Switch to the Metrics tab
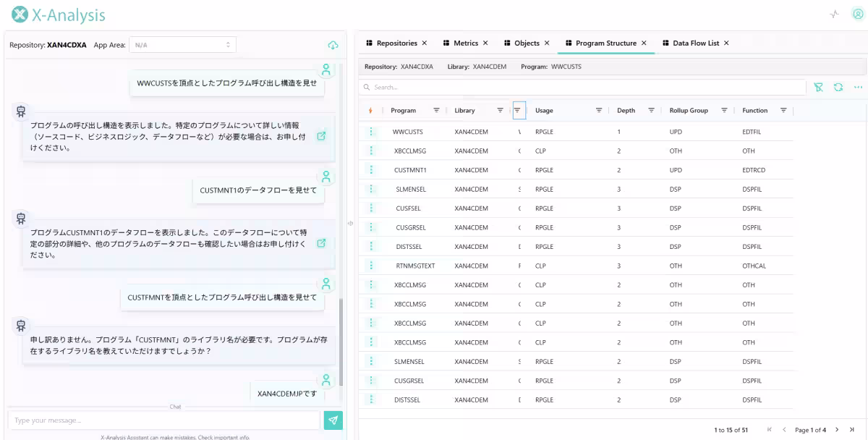 465,43
